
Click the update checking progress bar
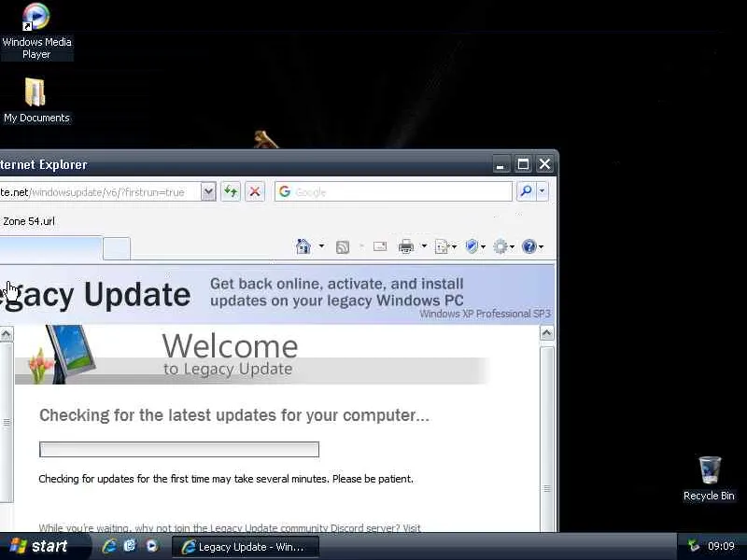coord(179,450)
